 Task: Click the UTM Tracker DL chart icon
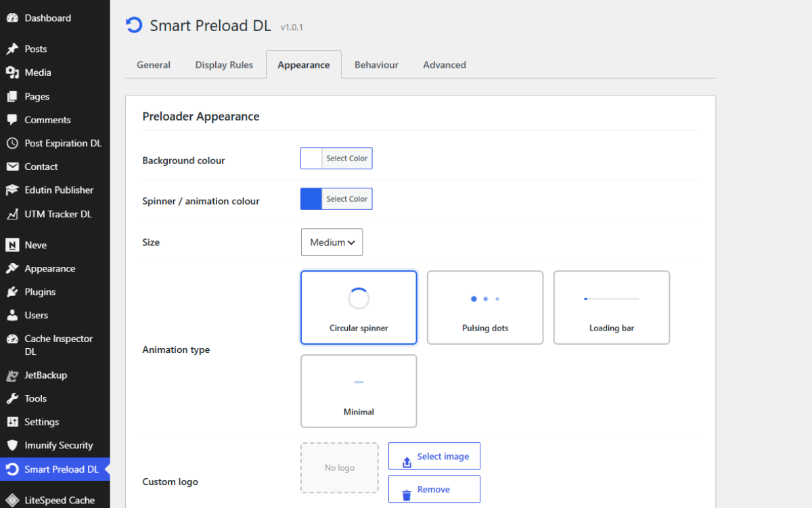click(x=12, y=214)
